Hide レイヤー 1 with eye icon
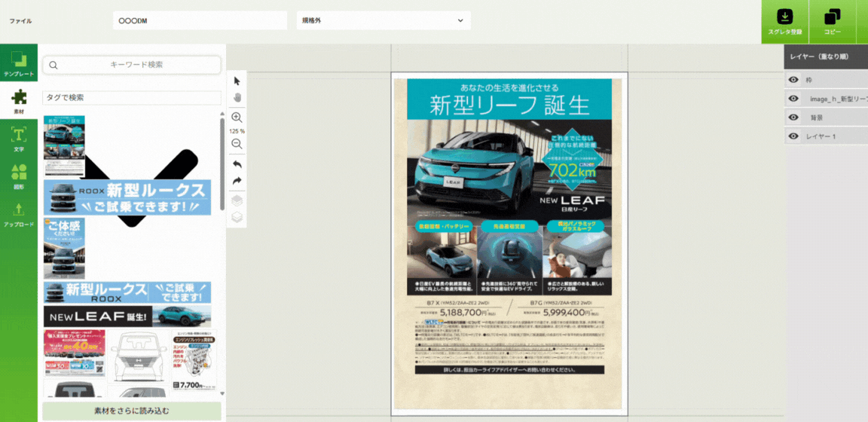The width and height of the screenshot is (868, 422). pos(793,136)
